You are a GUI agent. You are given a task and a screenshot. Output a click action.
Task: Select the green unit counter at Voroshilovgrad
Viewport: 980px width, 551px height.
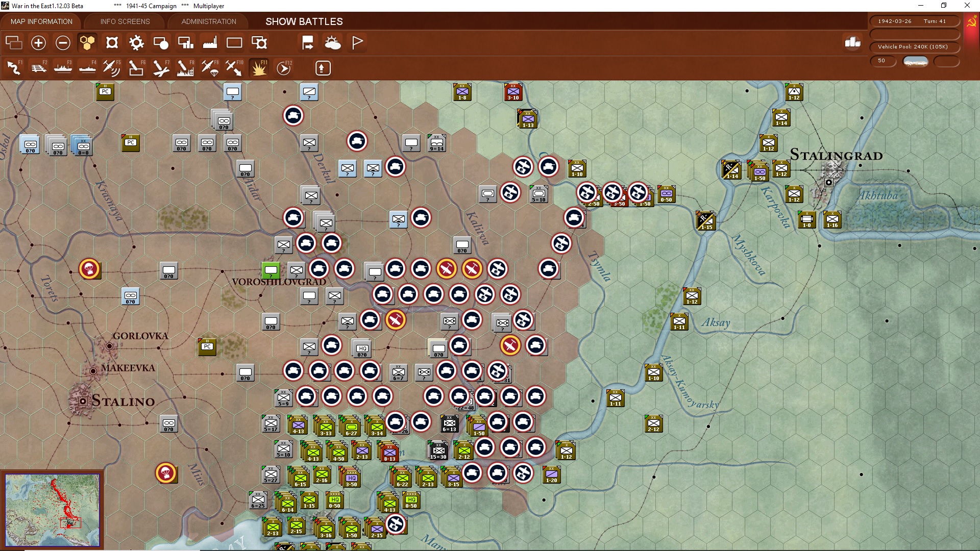point(271,270)
